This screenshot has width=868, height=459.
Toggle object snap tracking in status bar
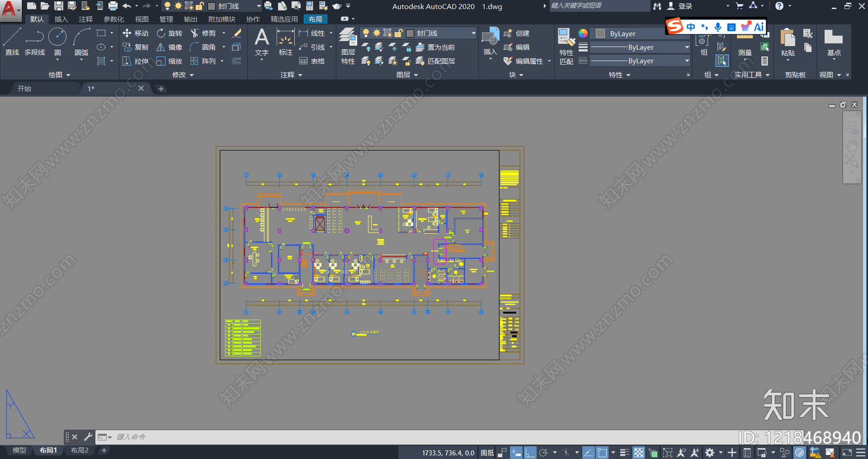coord(588,452)
